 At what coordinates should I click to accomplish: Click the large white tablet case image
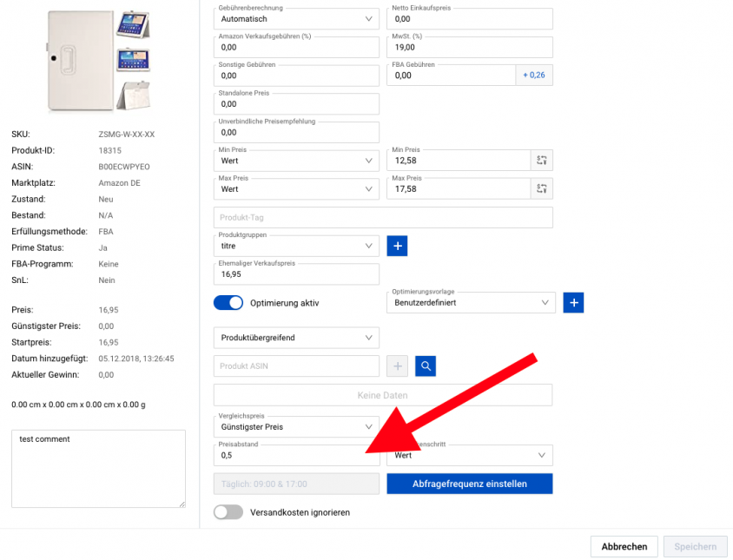(x=81, y=61)
